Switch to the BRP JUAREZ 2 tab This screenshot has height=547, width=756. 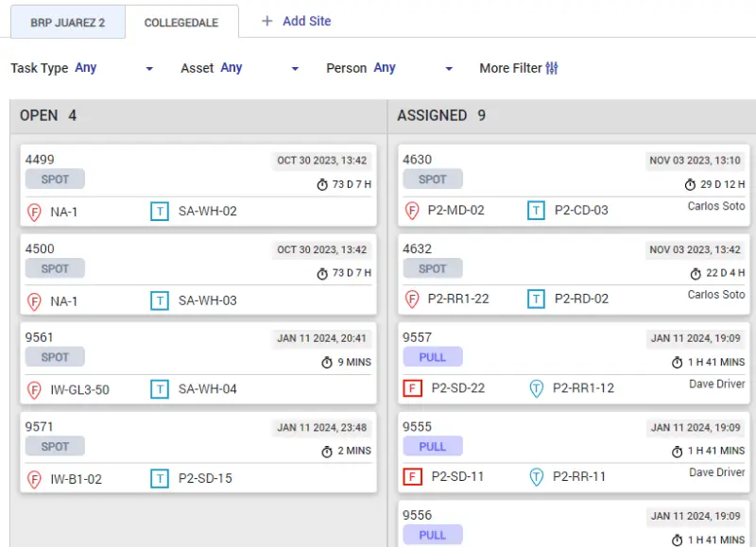pos(67,22)
